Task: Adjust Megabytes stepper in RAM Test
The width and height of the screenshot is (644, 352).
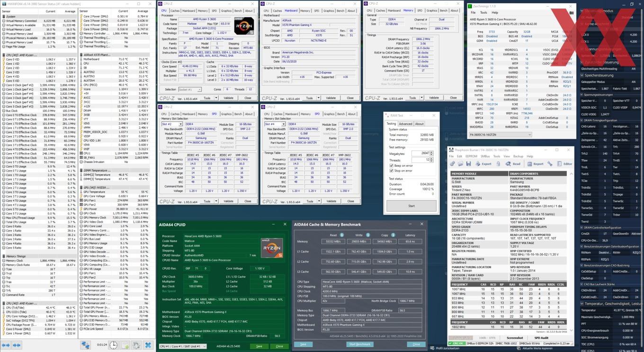Action: point(431,153)
